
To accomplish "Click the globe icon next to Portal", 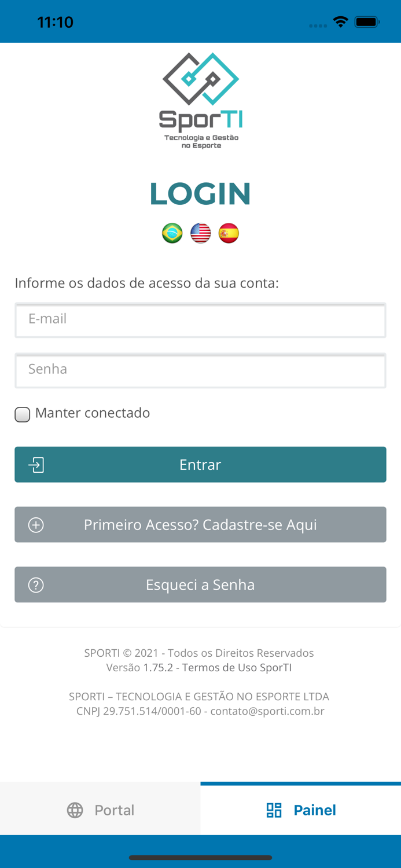I will click(75, 810).
